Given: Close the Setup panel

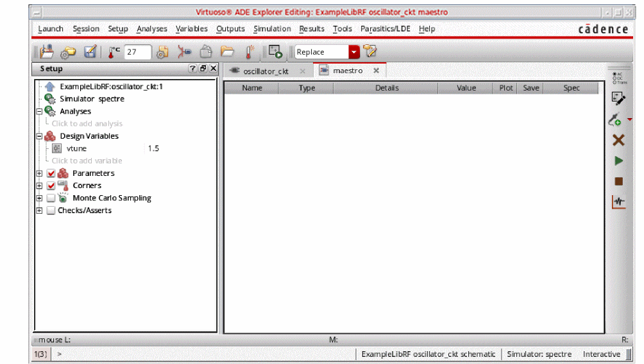Looking at the screenshot, I should click(x=213, y=69).
